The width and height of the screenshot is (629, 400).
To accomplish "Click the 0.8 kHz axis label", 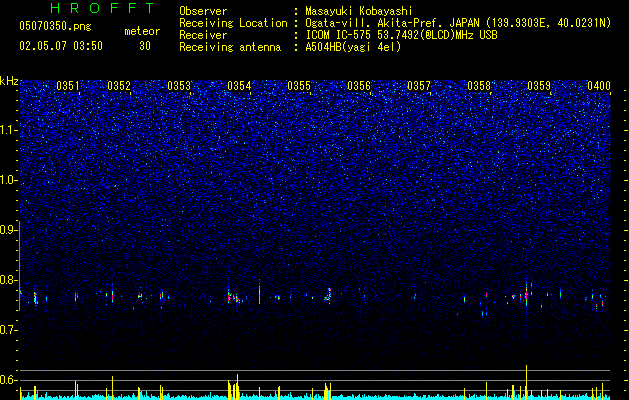I will point(8,280).
